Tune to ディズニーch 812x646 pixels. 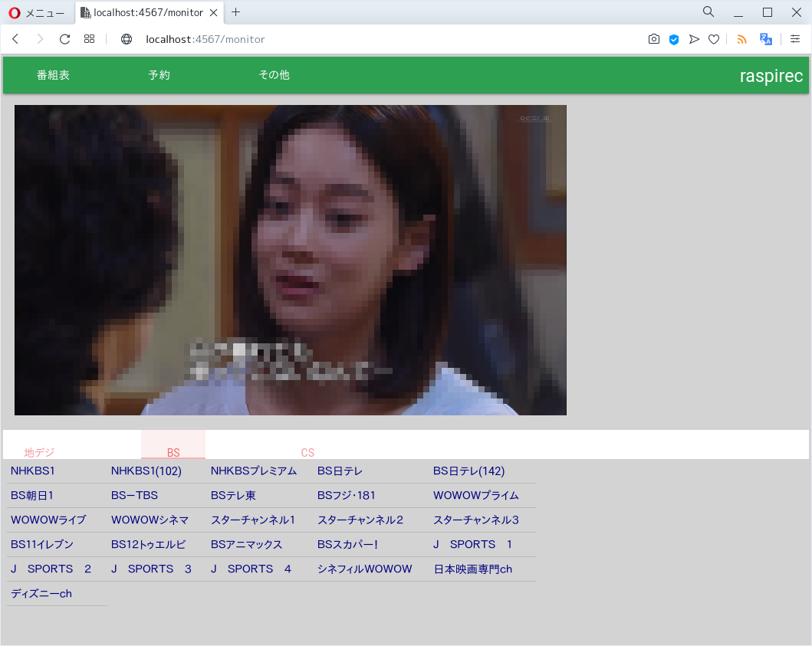pos(41,594)
